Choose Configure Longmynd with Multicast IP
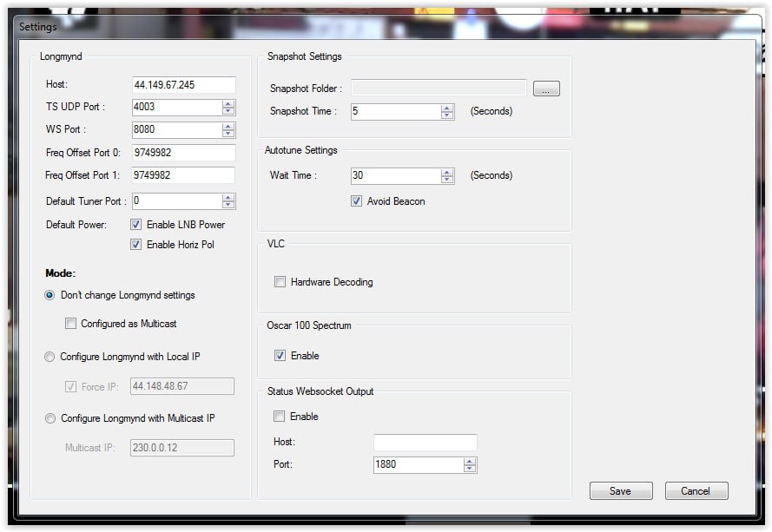This screenshot has width=772, height=532. (x=49, y=418)
